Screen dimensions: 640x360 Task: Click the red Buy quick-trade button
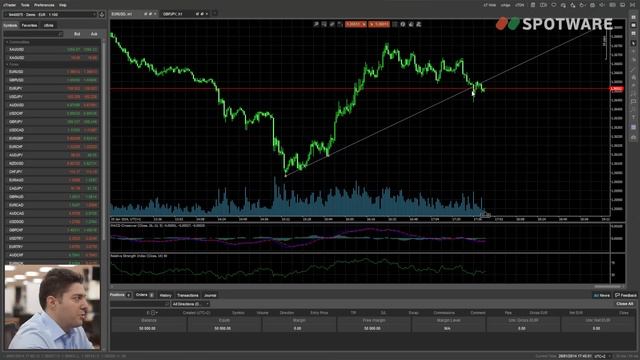(379, 24)
